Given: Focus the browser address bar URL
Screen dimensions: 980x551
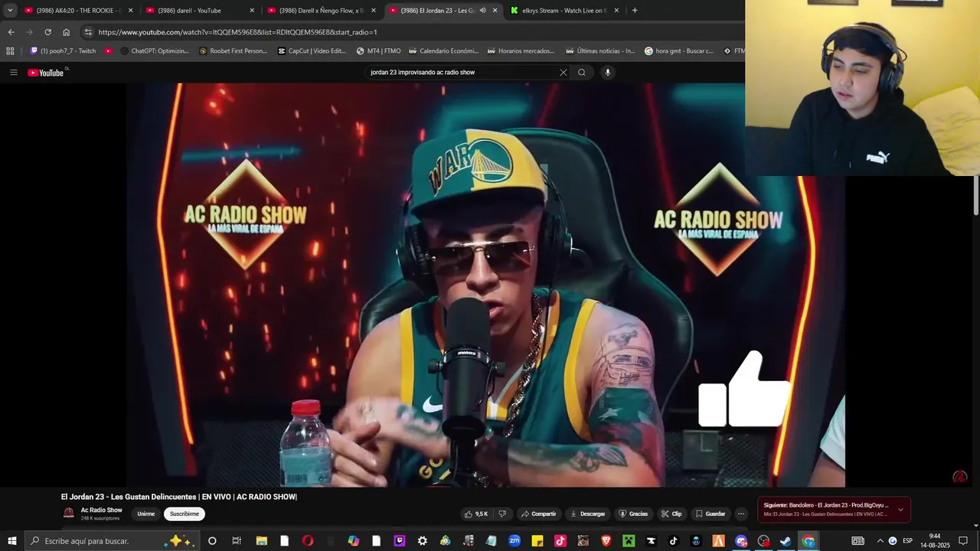Looking at the screenshot, I should (237, 32).
